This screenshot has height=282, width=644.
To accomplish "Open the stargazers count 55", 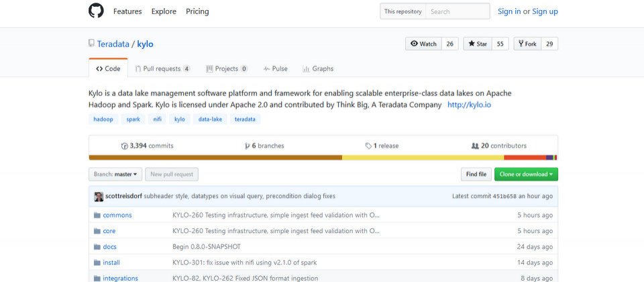I will tap(500, 44).
